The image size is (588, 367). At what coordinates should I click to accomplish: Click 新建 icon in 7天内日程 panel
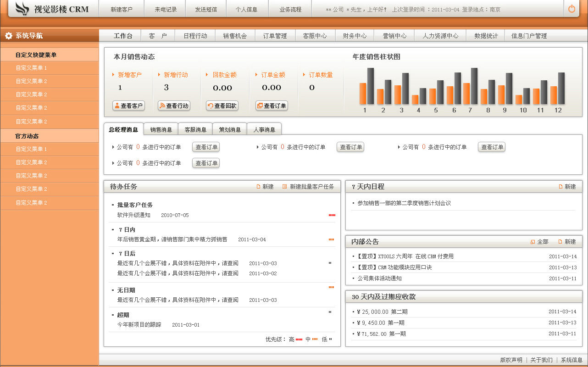tap(560, 187)
